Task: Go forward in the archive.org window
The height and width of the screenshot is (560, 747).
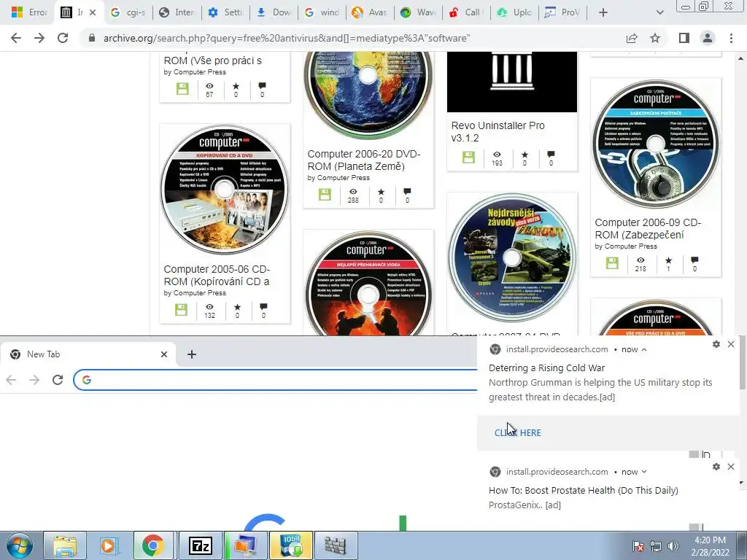Action: [x=39, y=38]
